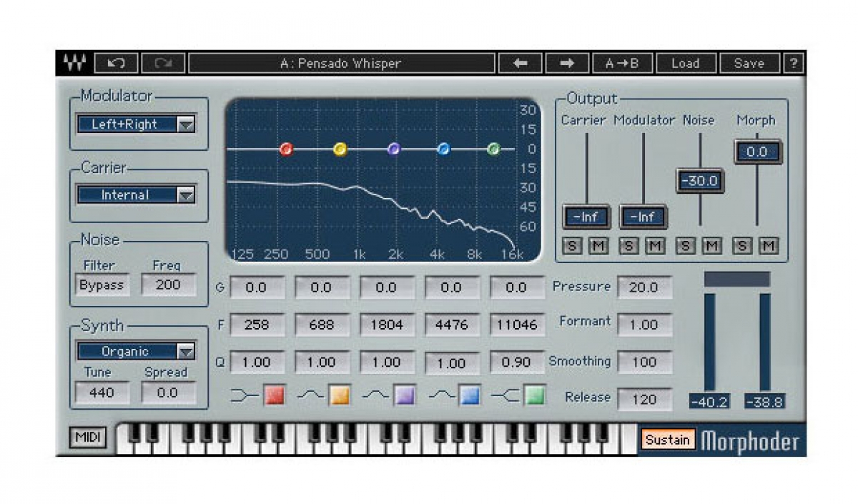Click the Formant 1.00 value field
The width and height of the screenshot is (858, 504).
point(644,325)
